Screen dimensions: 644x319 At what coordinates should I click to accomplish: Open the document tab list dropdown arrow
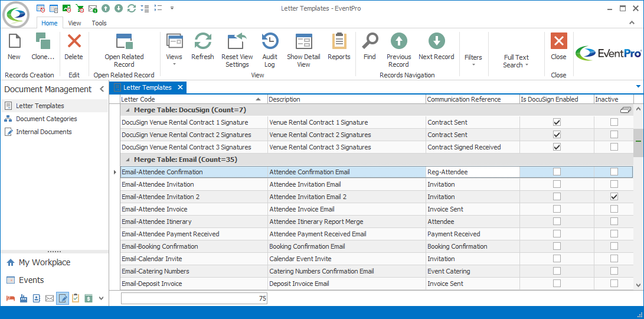click(638, 86)
